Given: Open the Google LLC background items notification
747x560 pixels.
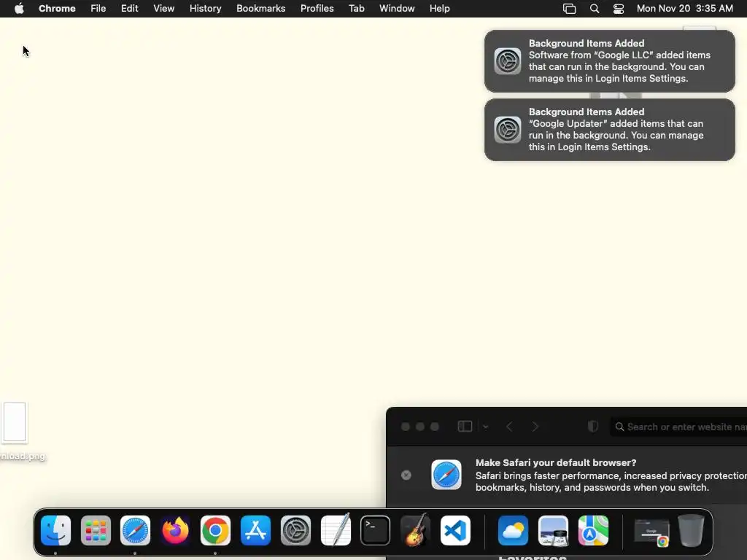Looking at the screenshot, I should coord(610,61).
